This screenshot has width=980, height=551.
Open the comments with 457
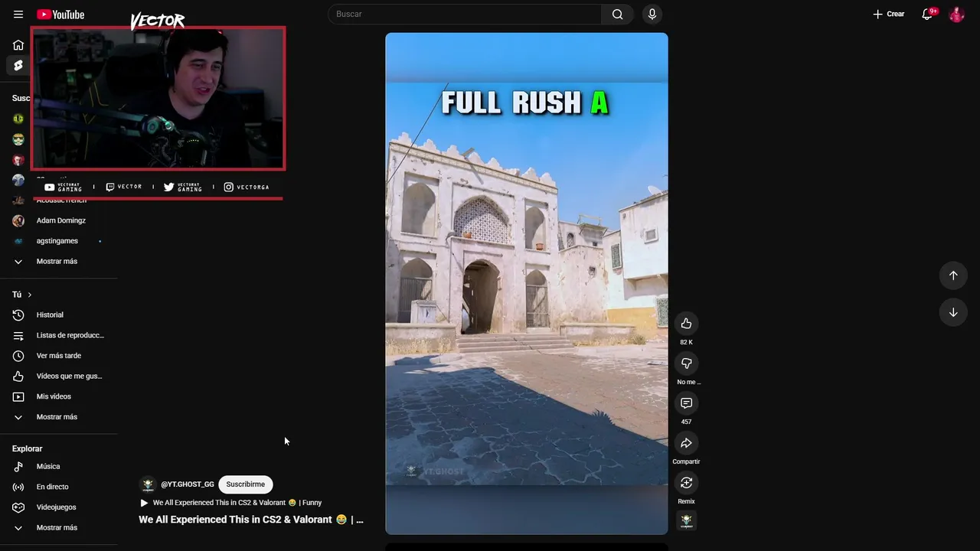pos(686,403)
